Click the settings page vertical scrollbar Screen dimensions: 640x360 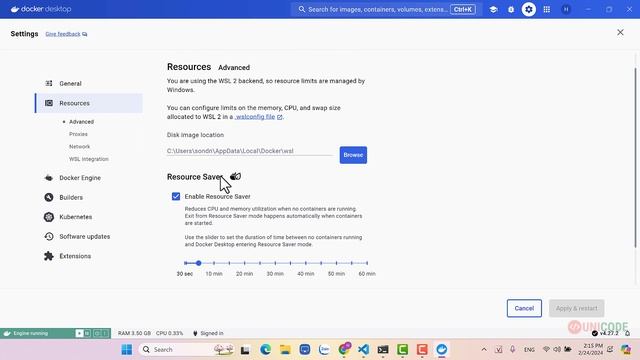636,157
